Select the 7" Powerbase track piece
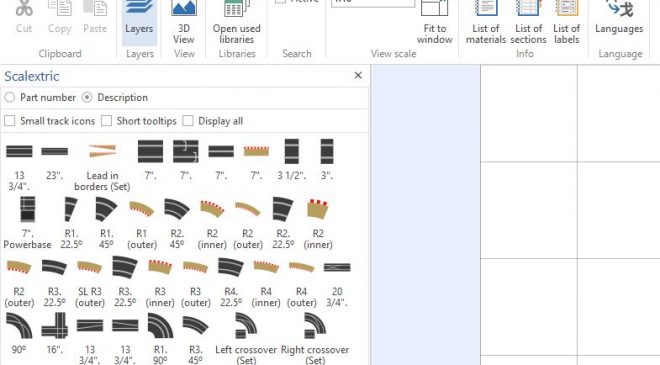This screenshot has width=660, height=365. tap(27, 223)
